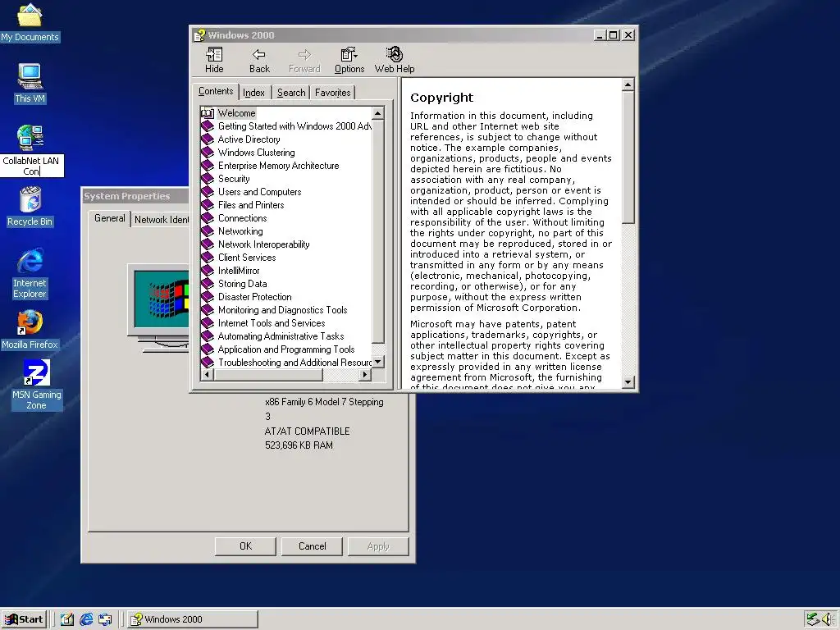Click the AT/AT COMPATIBLE text
Image resolution: width=840 pixels, height=630 pixels.
307,431
